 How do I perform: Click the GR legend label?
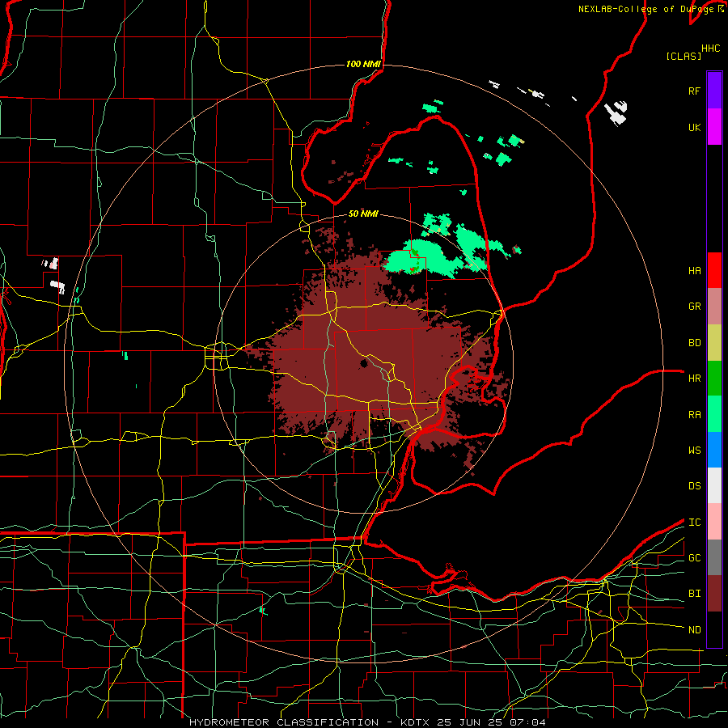(695, 307)
